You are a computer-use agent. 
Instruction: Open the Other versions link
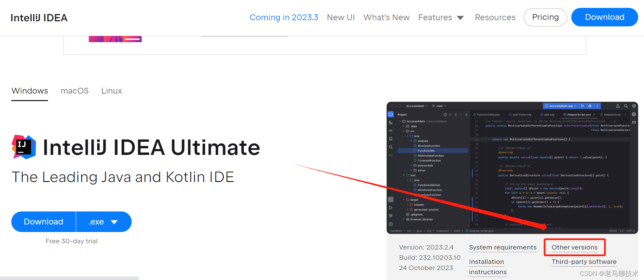pyautogui.click(x=574, y=247)
